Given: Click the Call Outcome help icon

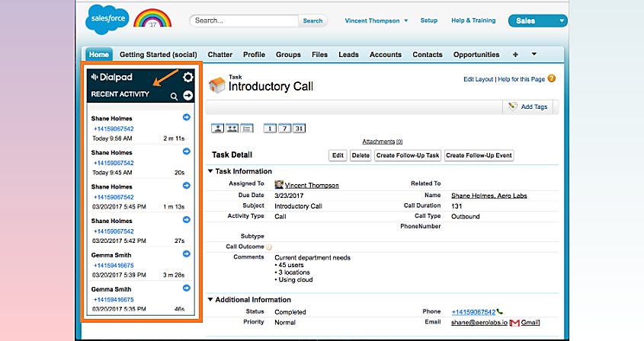Looking at the screenshot, I should tap(269, 247).
